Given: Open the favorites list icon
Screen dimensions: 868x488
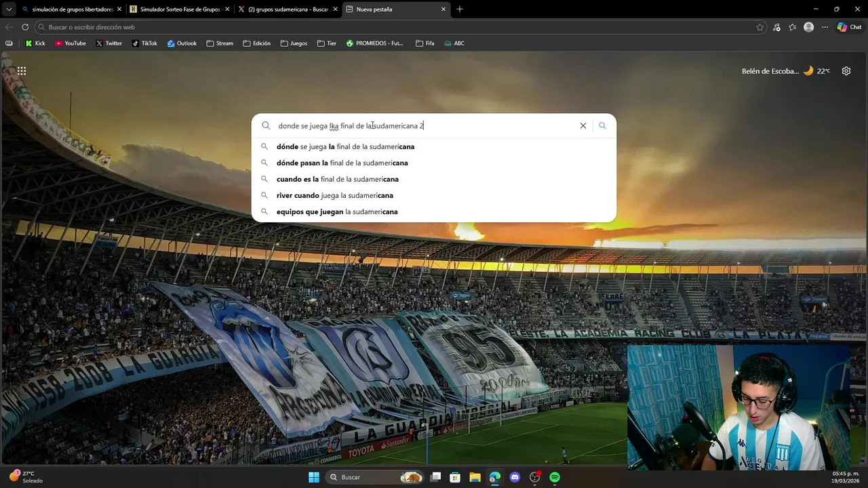Looking at the screenshot, I should (793, 27).
